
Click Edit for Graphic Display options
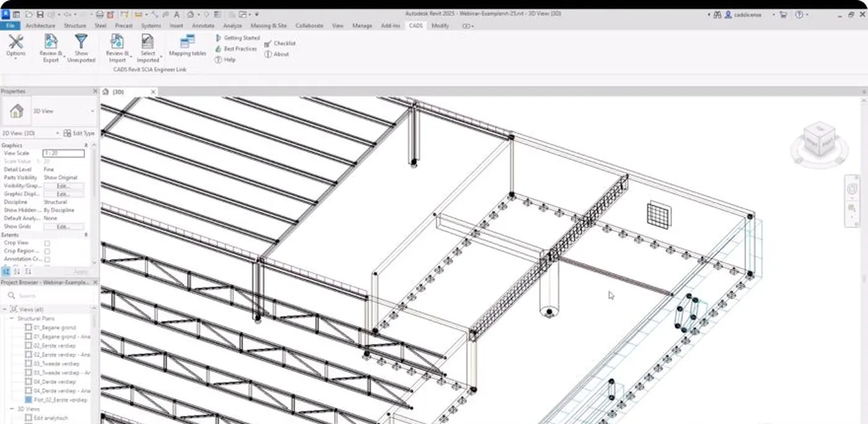point(63,194)
